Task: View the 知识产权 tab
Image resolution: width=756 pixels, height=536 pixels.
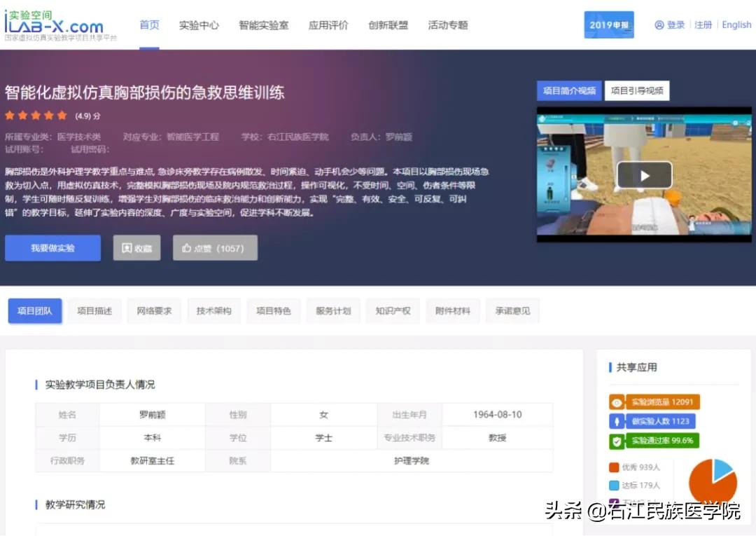Action: pos(393,310)
